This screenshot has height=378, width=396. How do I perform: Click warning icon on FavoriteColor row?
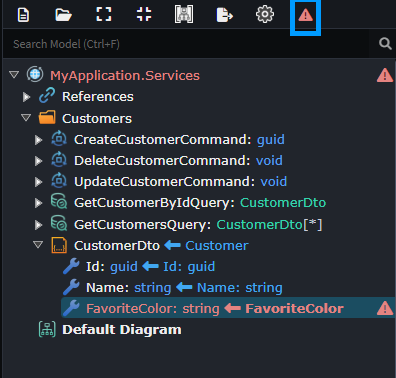(x=385, y=308)
